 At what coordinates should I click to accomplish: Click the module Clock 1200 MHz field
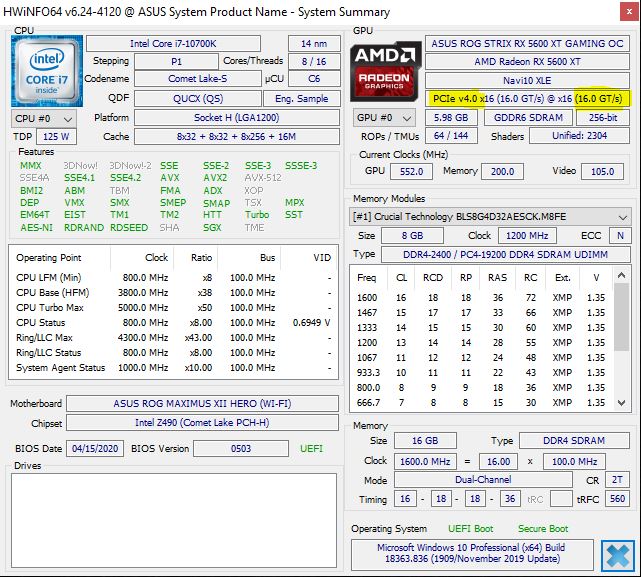(x=527, y=236)
